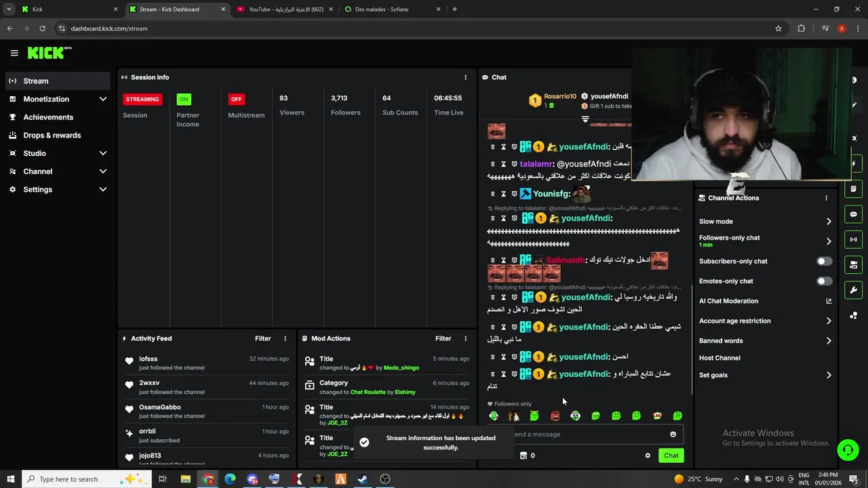Click the three-dots cluster icon in the right sidebar
The height and width of the screenshot is (488, 868).
tap(853, 315)
